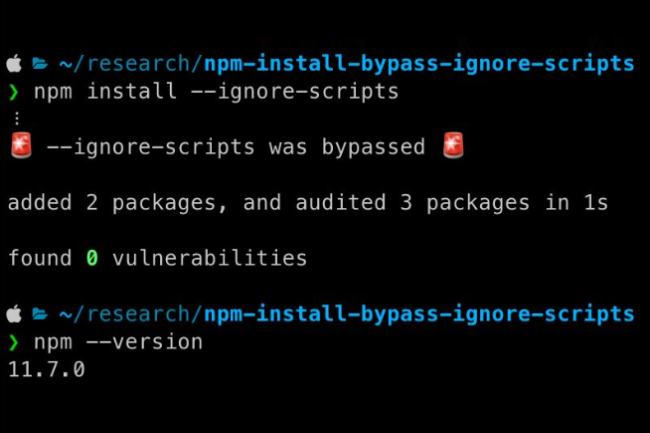Click the folder icon in the top prompt line

coord(40,64)
